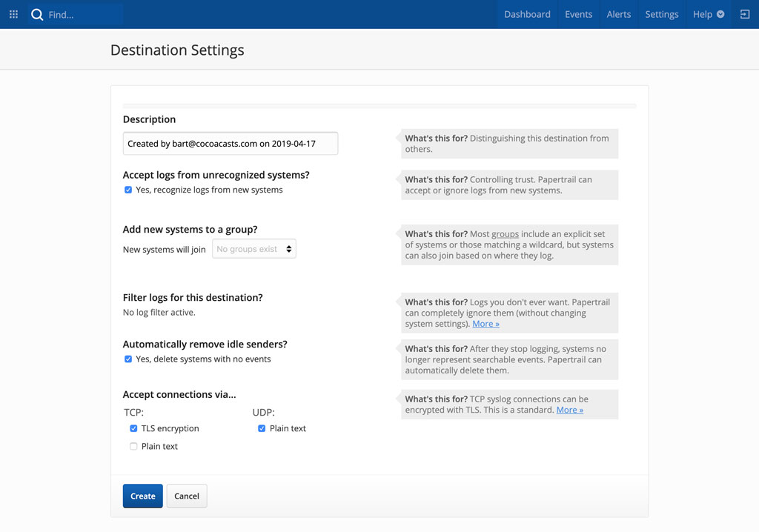Uncheck TLS encryption for TCP connections
This screenshot has width=759, height=532.
[133, 428]
